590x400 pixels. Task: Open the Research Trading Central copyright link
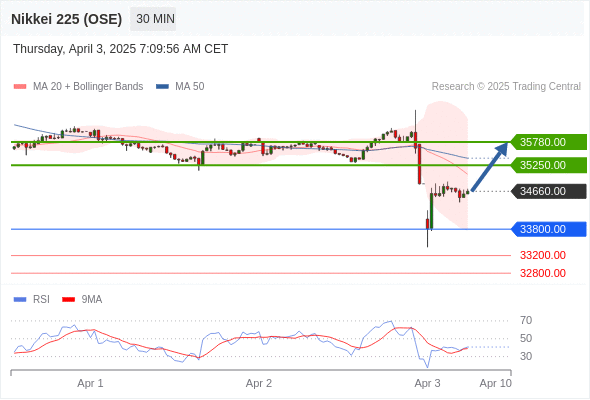pyautogui.click(x=506, y=87)
